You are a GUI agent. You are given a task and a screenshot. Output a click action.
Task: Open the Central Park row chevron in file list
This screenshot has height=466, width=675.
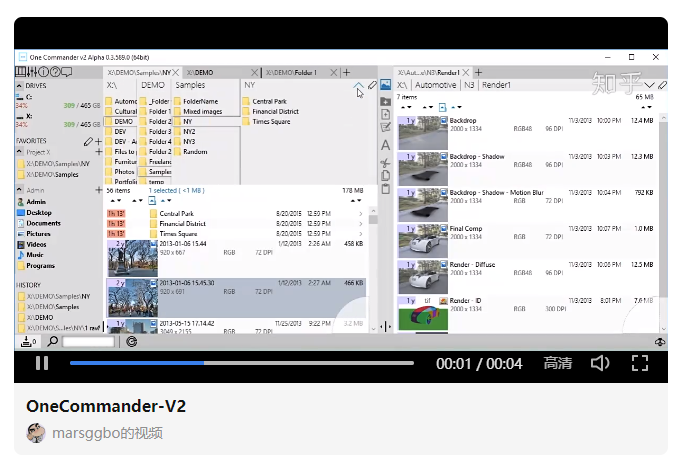(361, 213)
